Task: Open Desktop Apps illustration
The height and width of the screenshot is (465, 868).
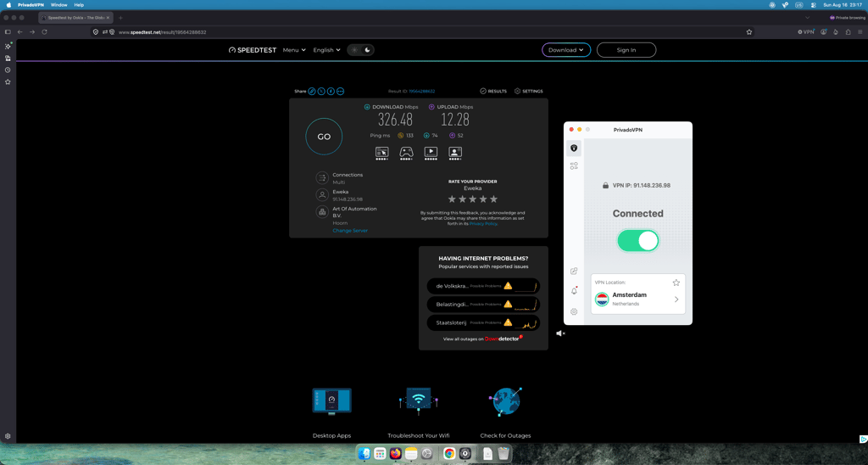Action: click(331, 401)
